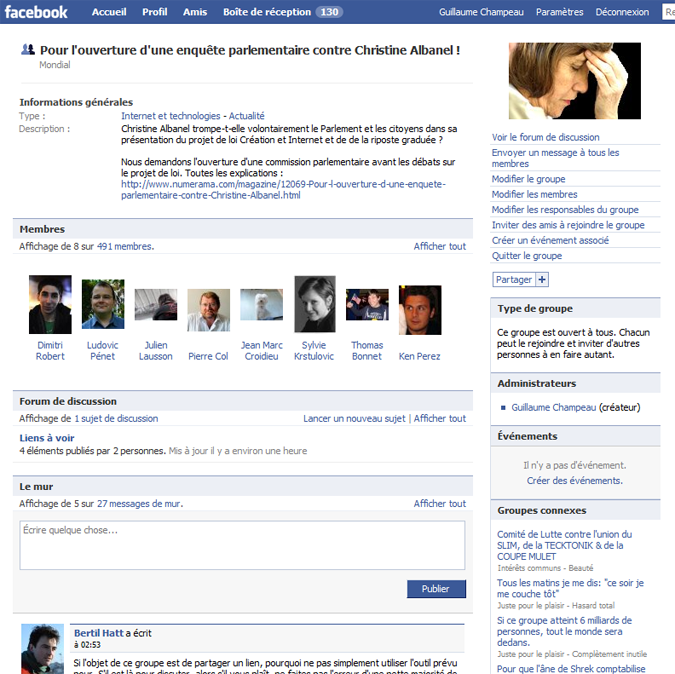
Task: Click the search field in the top bar
Action: (668, 12)
